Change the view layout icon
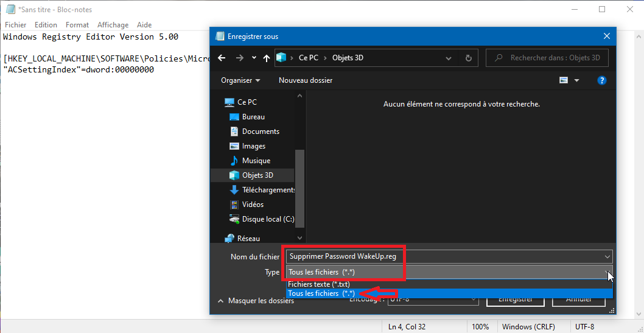Screen dimensions: 644x333 564,80
